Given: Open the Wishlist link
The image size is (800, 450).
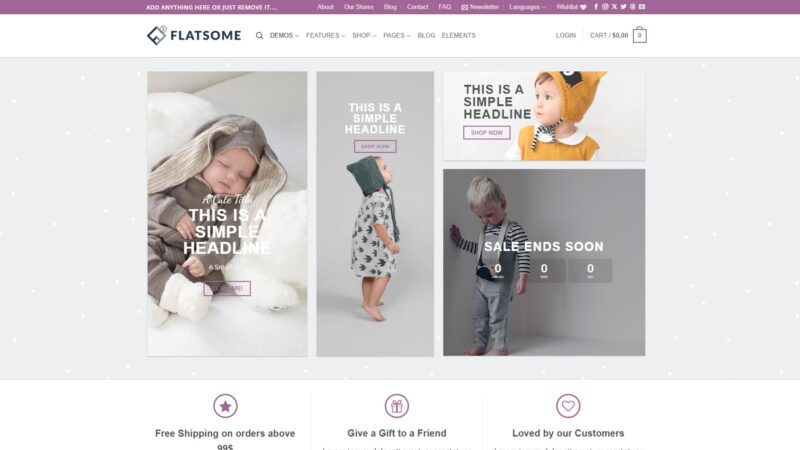Looking at the screenshot, I should click(x=571, y=7).
